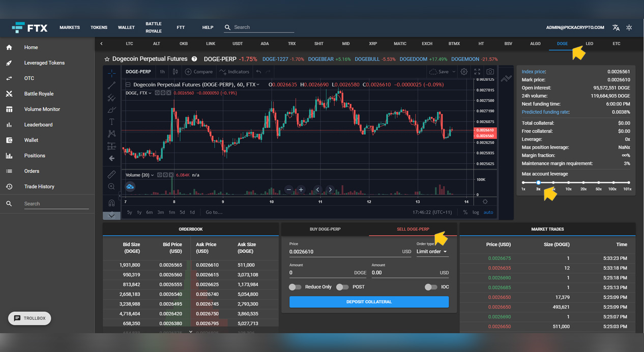644x352 pixels.
Task: Select BUY DOGE-PERP tab
Action: click(x=325, y=229)
